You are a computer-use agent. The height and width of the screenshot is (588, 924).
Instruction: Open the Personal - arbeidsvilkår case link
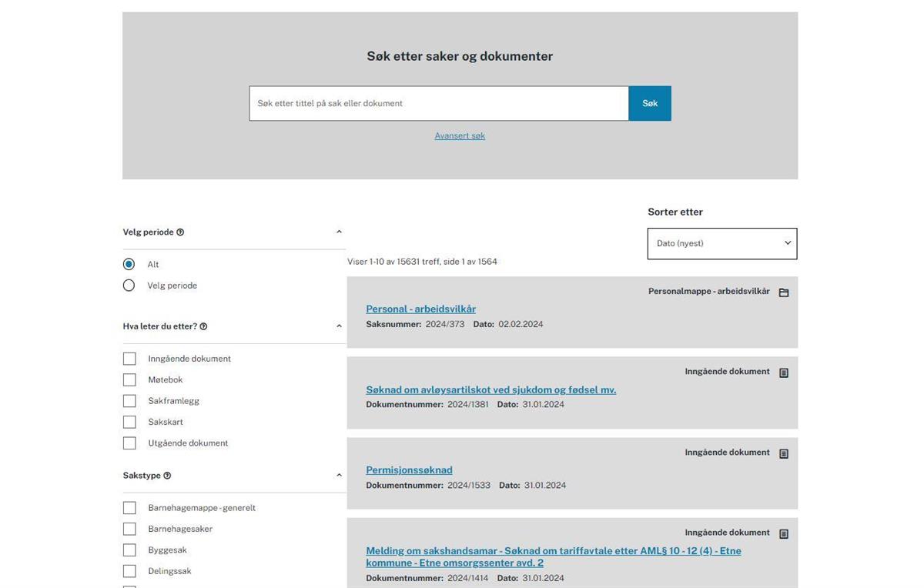point(421,309)
